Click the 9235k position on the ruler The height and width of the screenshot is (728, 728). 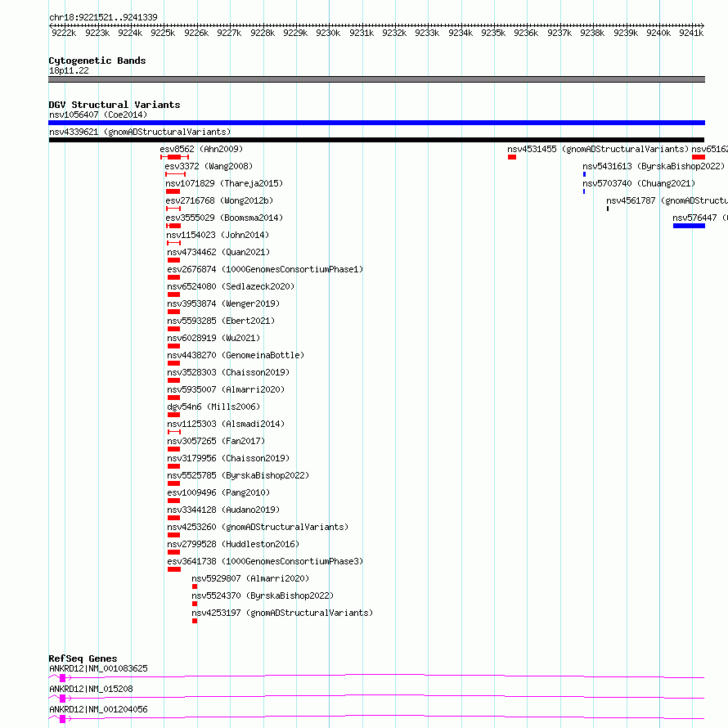(493, 33)
